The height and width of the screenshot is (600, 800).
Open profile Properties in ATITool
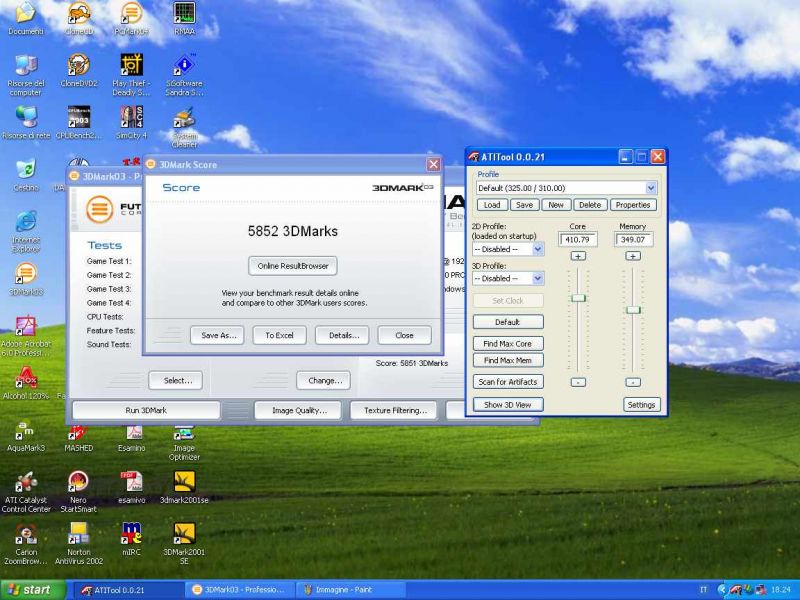coord(633,205)
